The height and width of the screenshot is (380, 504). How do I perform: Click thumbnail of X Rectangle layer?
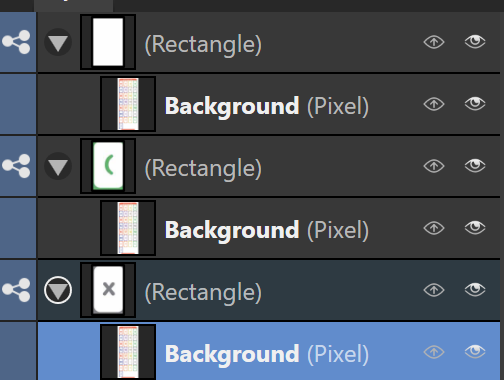108,290
